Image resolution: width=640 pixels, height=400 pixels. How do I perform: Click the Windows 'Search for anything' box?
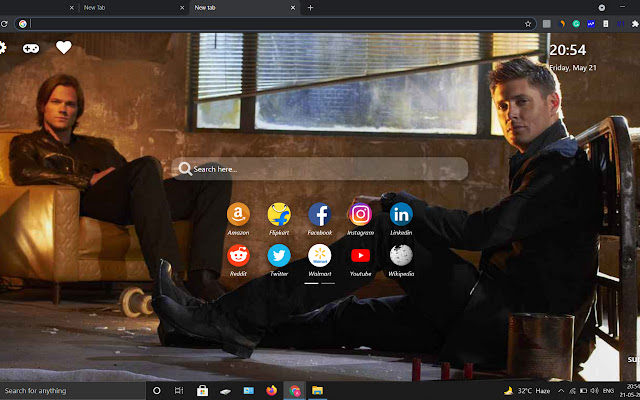[73, 391]
